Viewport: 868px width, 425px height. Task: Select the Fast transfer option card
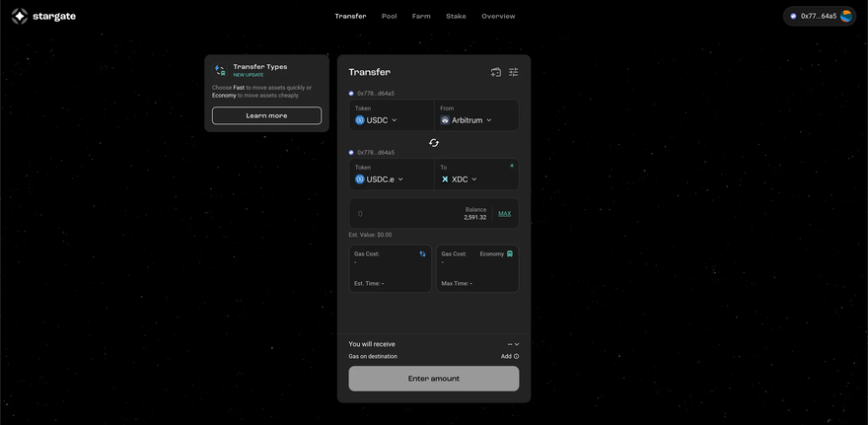[x=390, y=268]
